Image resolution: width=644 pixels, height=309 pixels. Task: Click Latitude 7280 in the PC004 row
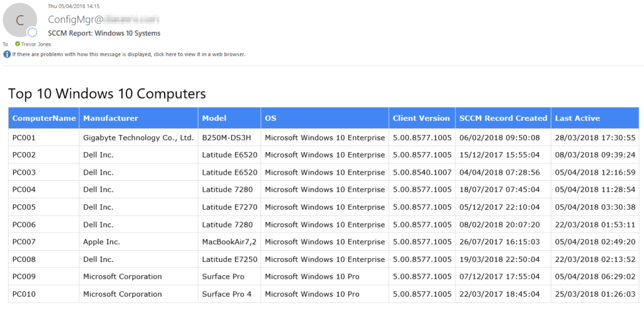[230, 190]
